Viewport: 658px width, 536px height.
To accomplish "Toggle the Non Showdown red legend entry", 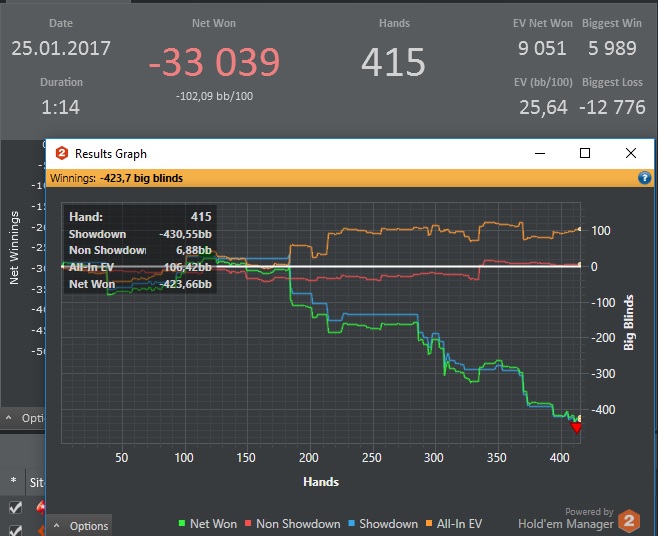I will click(x=292, y=523).
